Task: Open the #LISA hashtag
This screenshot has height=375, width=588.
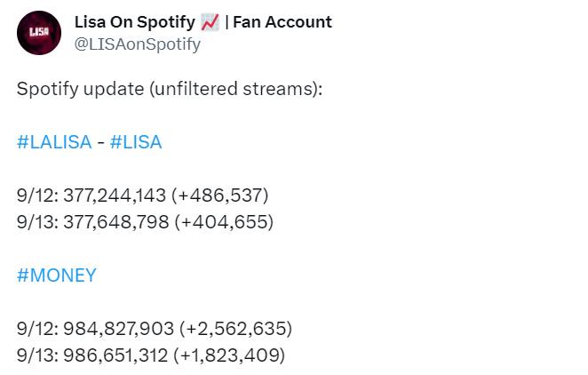Action: coord(136,142)
